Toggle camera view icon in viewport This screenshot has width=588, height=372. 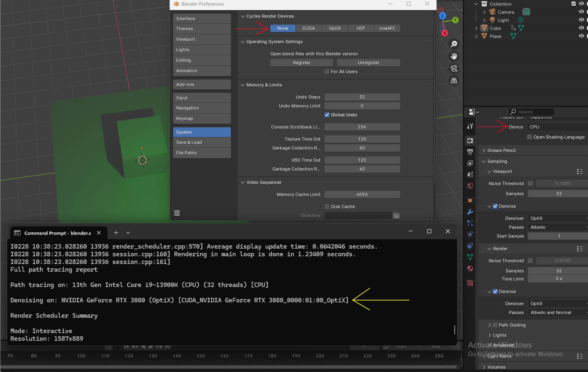(454, 69)
